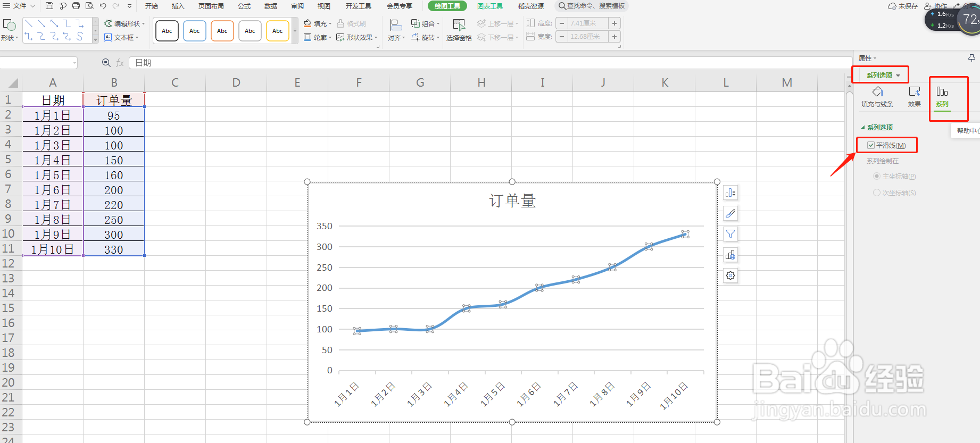Screen dimensions: 980x443
Task: Open the 效果 effects tab in properties
Action: click(x=915, y=97)
